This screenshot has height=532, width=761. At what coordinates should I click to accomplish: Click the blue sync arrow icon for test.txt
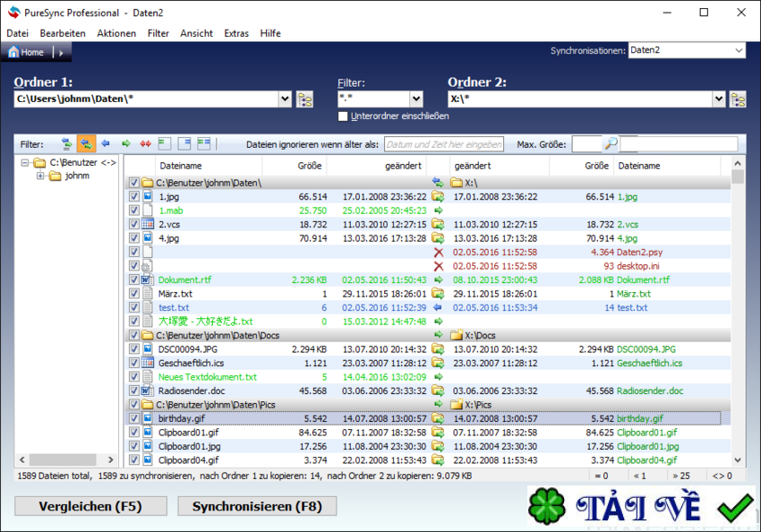click(x=439, y=307)
